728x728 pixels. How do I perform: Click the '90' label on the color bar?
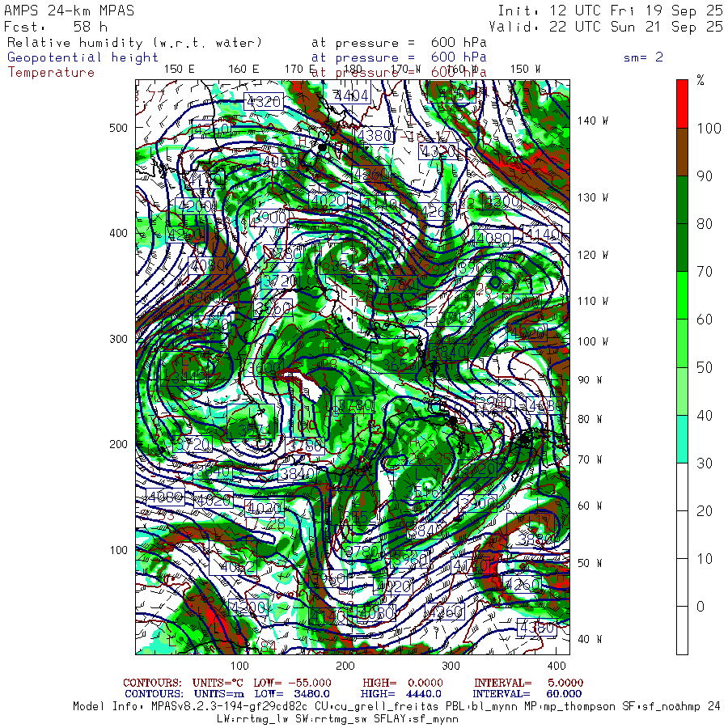click(705, 176)
